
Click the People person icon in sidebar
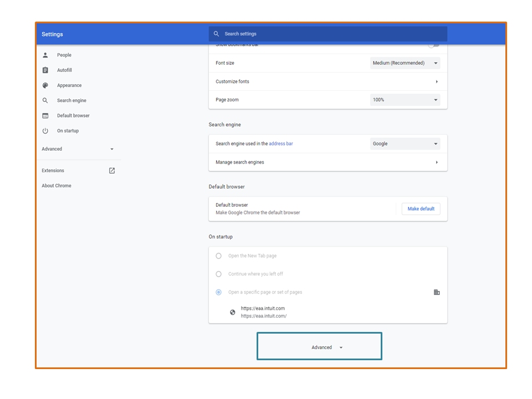pyautogui.click(x=45, y=55)
